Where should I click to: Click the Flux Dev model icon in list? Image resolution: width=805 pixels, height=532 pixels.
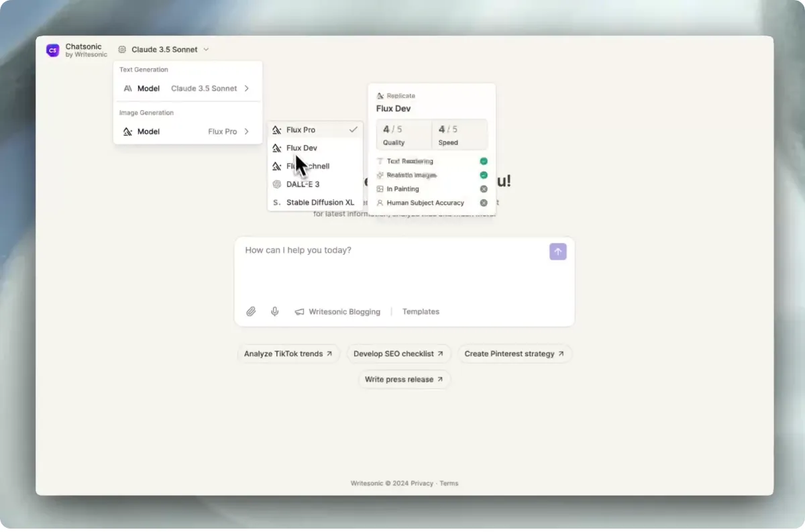(x=276, y=148)
